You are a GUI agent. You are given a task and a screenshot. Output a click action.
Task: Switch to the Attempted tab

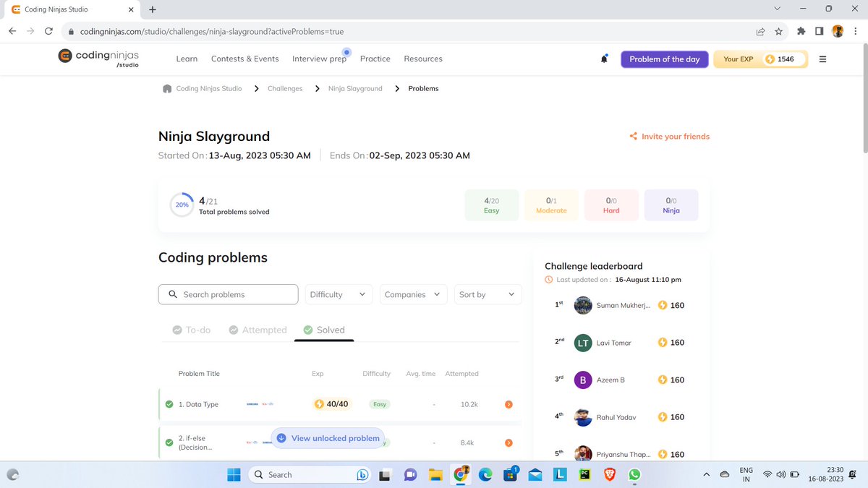click(x=258, y=330)
